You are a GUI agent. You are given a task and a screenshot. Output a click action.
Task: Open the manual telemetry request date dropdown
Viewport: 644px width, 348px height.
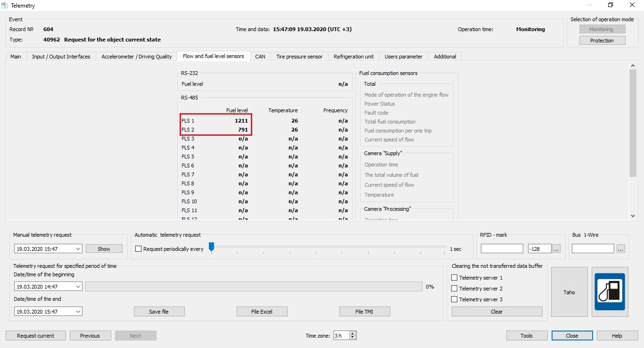pos(78,249)
